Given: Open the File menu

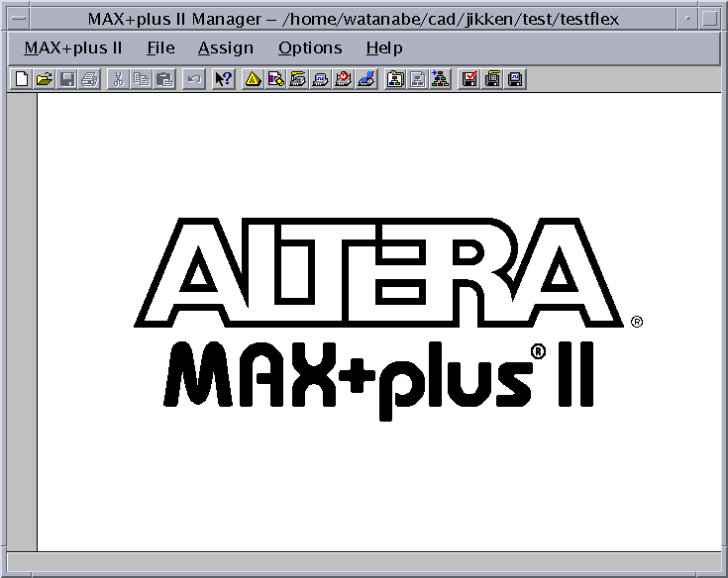Looking at the screenshot, I should 160,48.
